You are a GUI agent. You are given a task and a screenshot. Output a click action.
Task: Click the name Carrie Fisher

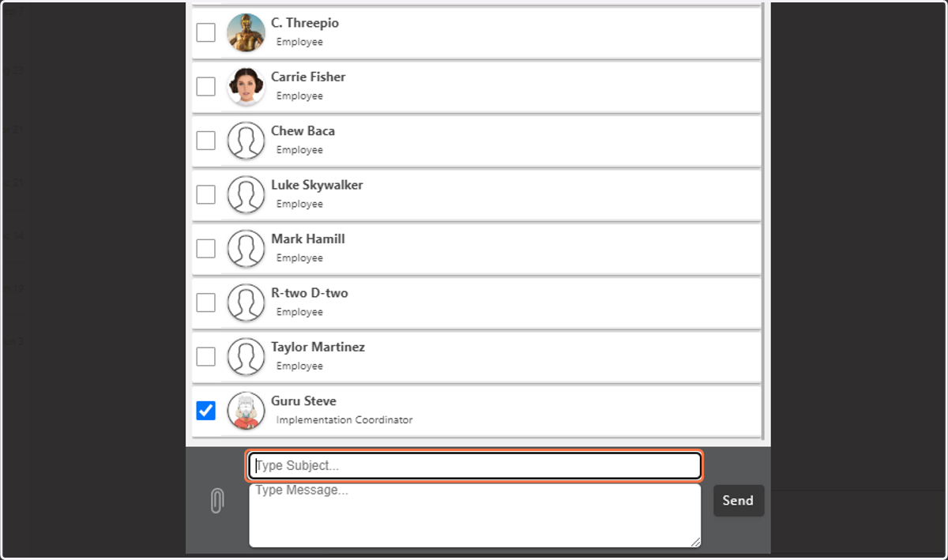(308, 77)
